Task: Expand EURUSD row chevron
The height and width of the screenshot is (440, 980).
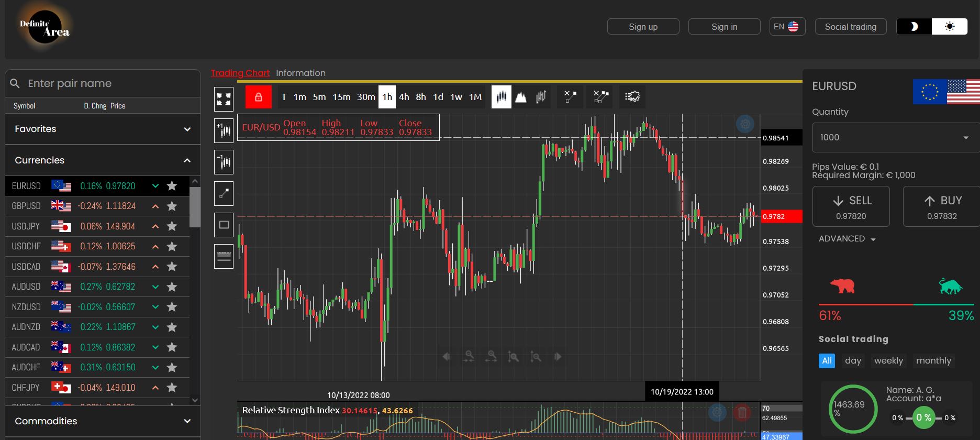Action: (155, 186)
